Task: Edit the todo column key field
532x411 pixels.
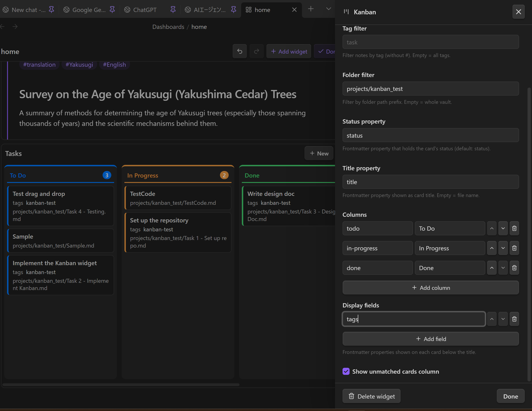Action: (x=378, y=228)
